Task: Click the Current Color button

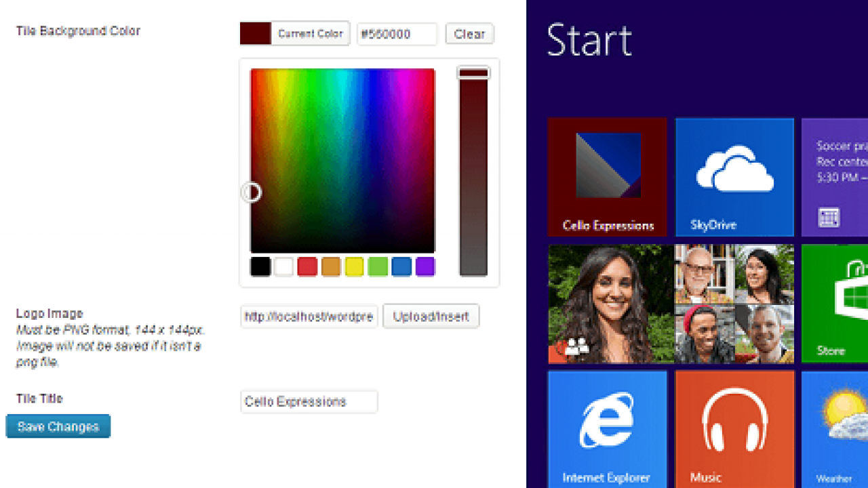Action: click(310, 33)
